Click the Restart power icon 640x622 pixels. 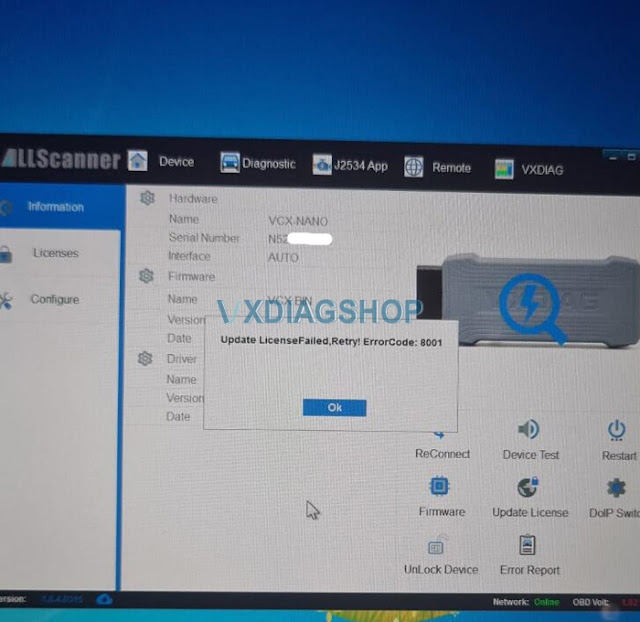click(x=616, y=430)
